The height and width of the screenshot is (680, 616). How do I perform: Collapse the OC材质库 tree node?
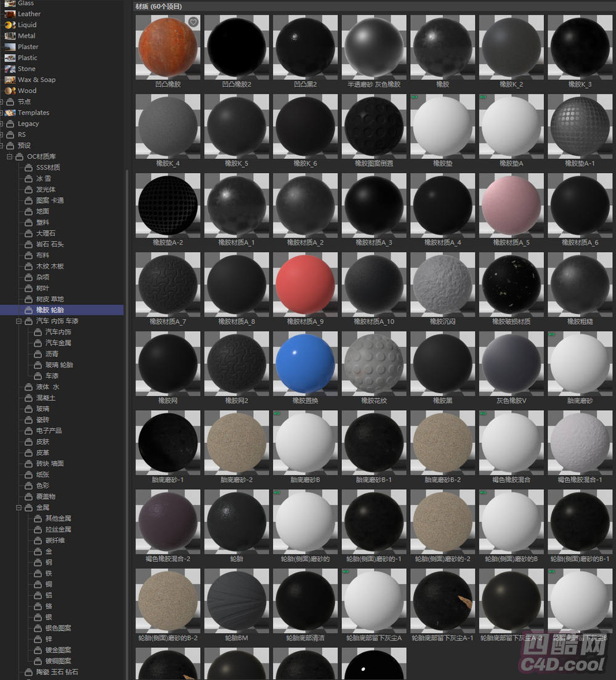10,156
